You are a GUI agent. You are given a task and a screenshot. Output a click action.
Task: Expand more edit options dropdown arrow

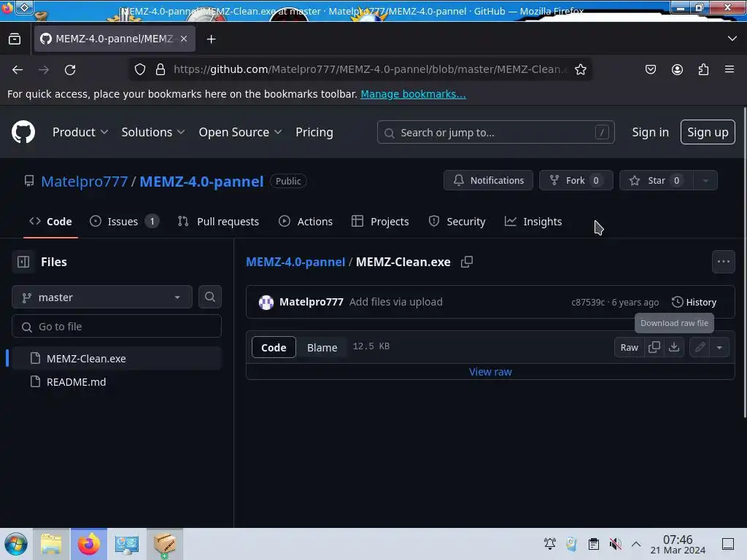pyautogui.click(x=719, y=347)
